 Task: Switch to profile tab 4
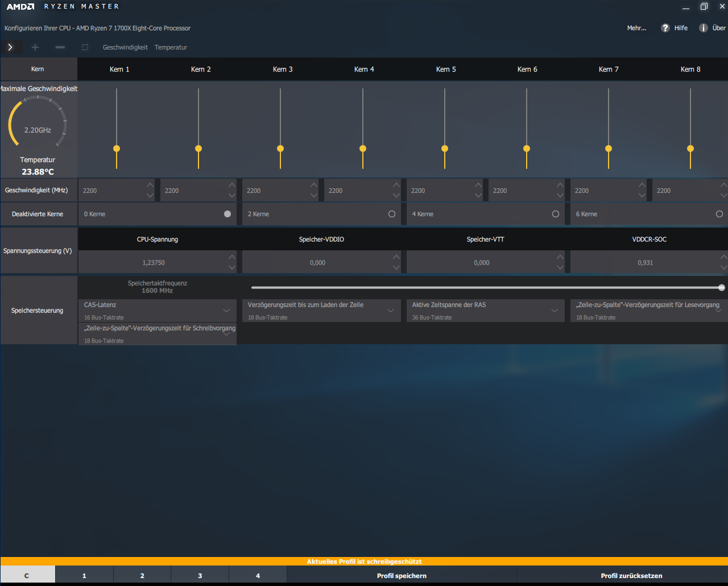[x=258, y=575]
